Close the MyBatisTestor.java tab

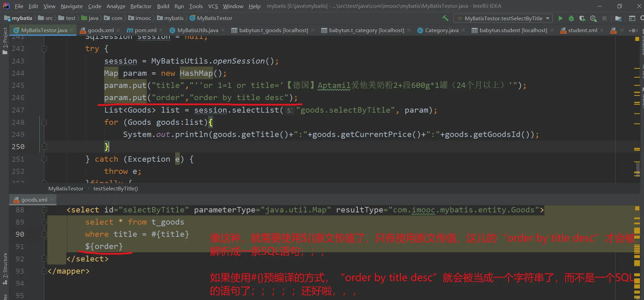pyautogui.click(x=72, y=30)
